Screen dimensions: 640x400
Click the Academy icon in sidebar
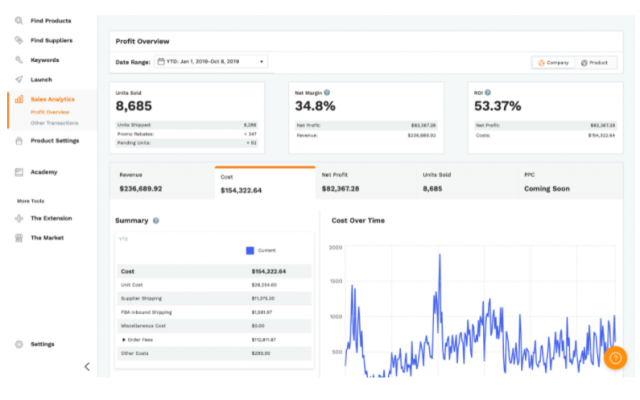click(x=19, y=172)
